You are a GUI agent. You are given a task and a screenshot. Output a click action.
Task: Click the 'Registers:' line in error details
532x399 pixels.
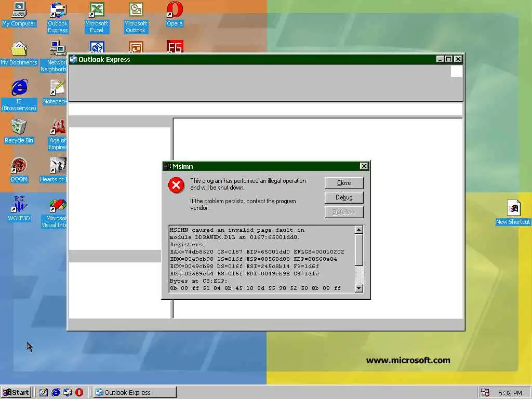(x=188, y=245)
